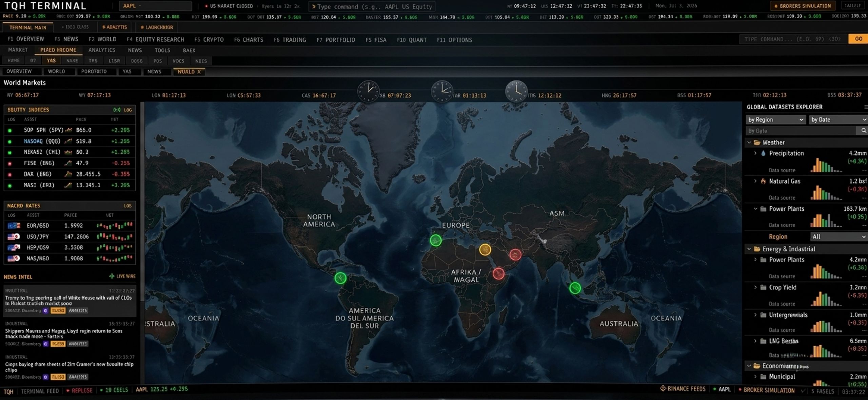Image resolution: width=868 pixels, height=400 pixels.
Task: Switch to the Analytics top tab
Action: (115, 27)
